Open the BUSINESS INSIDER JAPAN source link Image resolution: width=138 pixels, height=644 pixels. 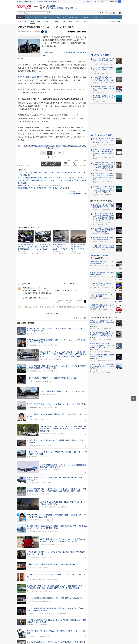click(x=77, y=194)
